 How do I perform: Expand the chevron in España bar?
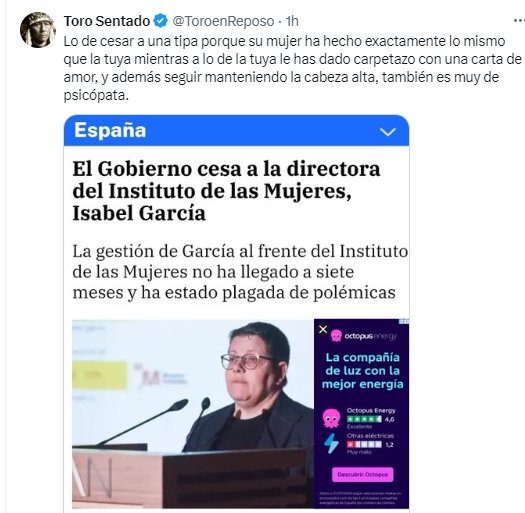(388, 132)
